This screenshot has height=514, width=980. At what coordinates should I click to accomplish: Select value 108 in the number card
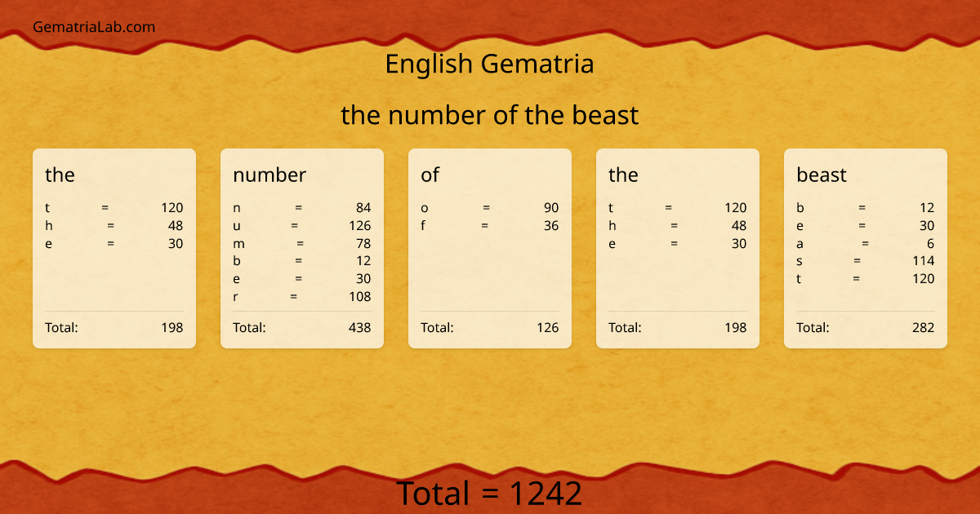tap(359, 297)
